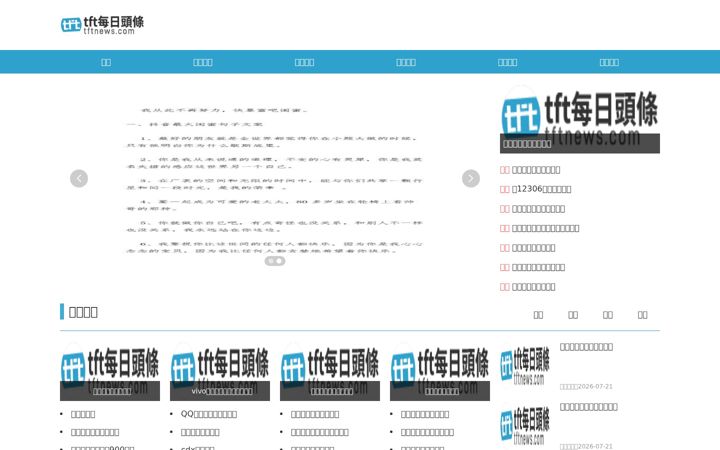
Task: Open the large tft banner above the headline list
Action: (579, 119)
